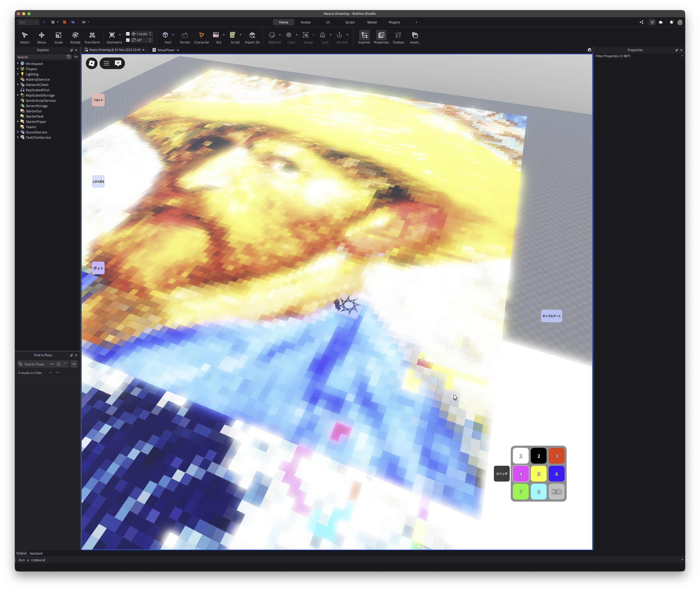Toggle the 45° rotation snap checkbox

[x=128, y=40]
